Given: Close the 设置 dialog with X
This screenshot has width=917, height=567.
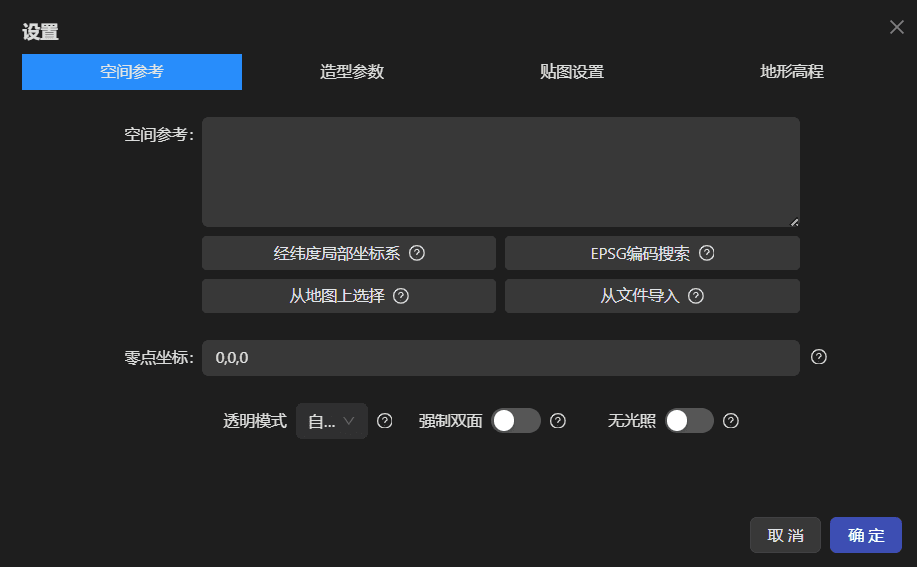Looking at the screenshot, I should point(896,27).
